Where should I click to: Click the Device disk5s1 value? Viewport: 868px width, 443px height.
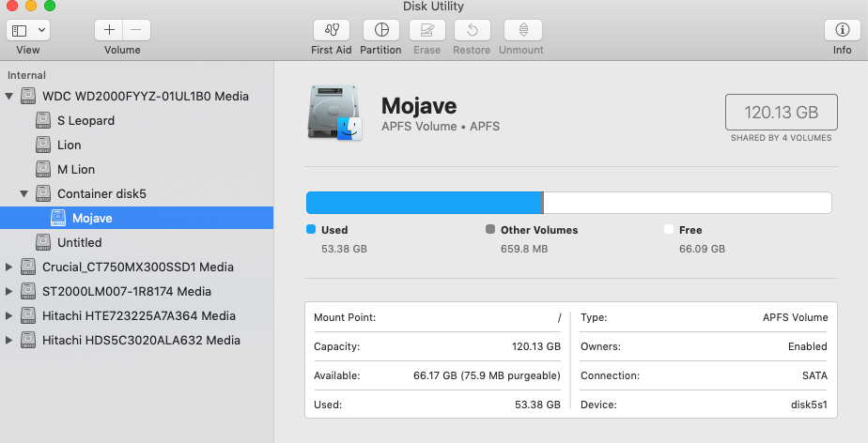coord(810,405)
